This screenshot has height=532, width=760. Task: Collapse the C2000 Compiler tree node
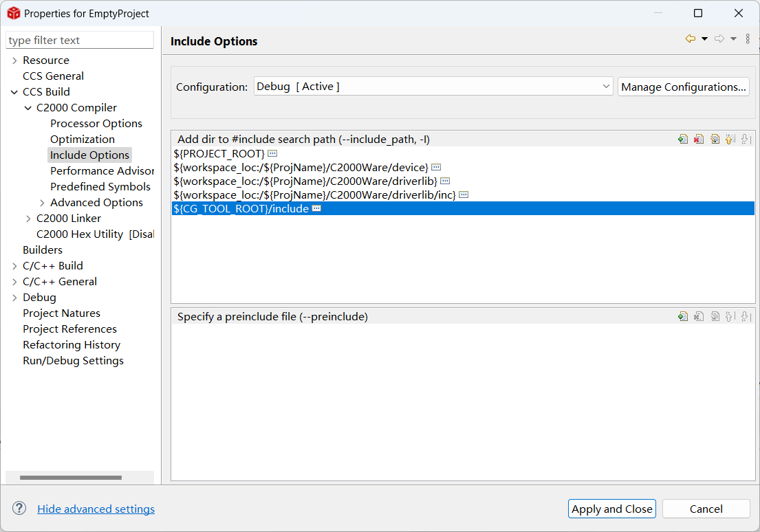[28, 108]
